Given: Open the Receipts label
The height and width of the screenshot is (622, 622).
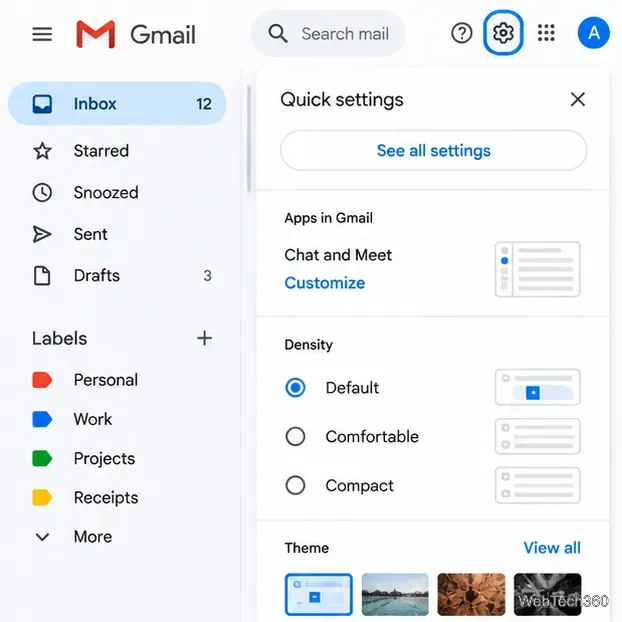Looking at the screenshot, I should (106, 497).
